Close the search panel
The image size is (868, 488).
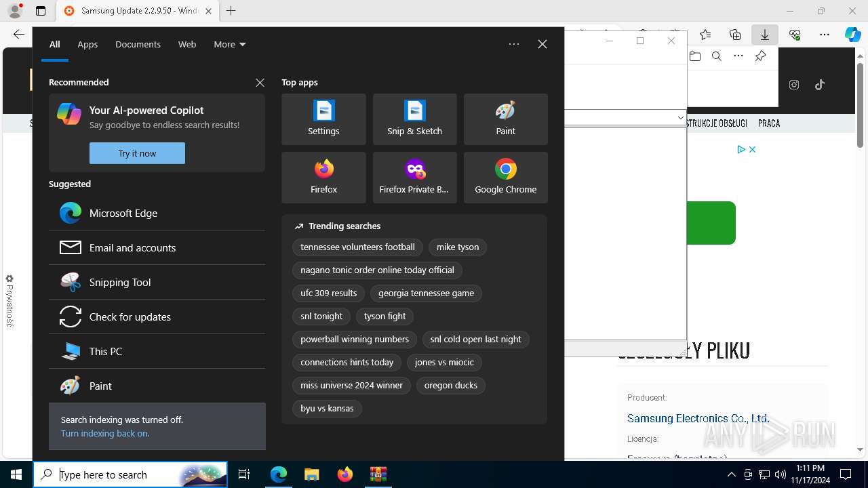point(542,44)
